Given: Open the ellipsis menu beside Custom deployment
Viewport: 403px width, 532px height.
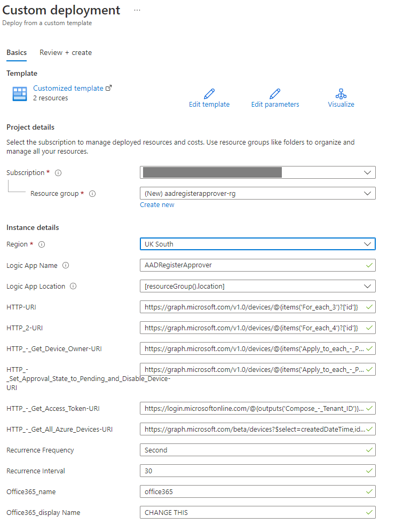Looking at the screenshot, I should pyautogui.click(x=137, y=10).
